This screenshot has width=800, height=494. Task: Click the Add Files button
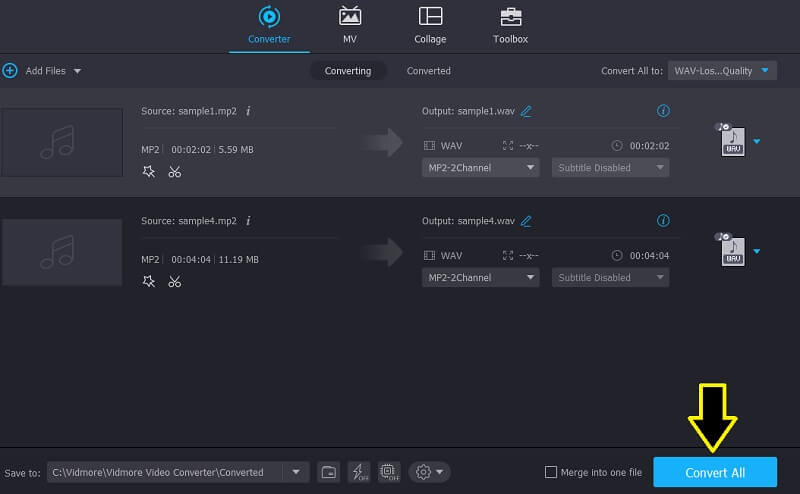[40, 71]
